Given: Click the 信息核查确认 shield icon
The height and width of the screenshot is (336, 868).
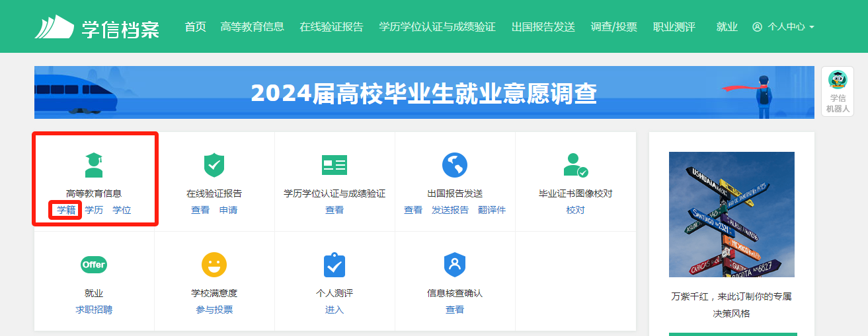Looking at the screenshot, I should pos(455,265).
